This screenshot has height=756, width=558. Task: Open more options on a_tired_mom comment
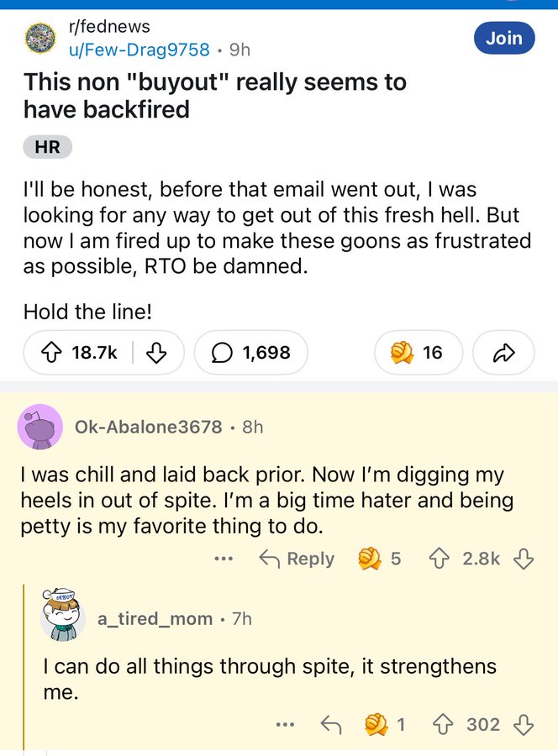coord(285,724)
